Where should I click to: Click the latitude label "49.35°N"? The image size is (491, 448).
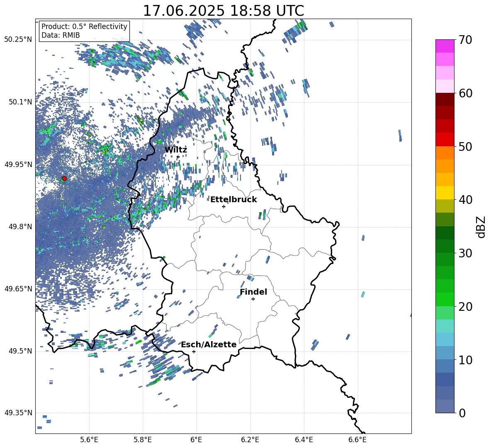click(18, 413)
